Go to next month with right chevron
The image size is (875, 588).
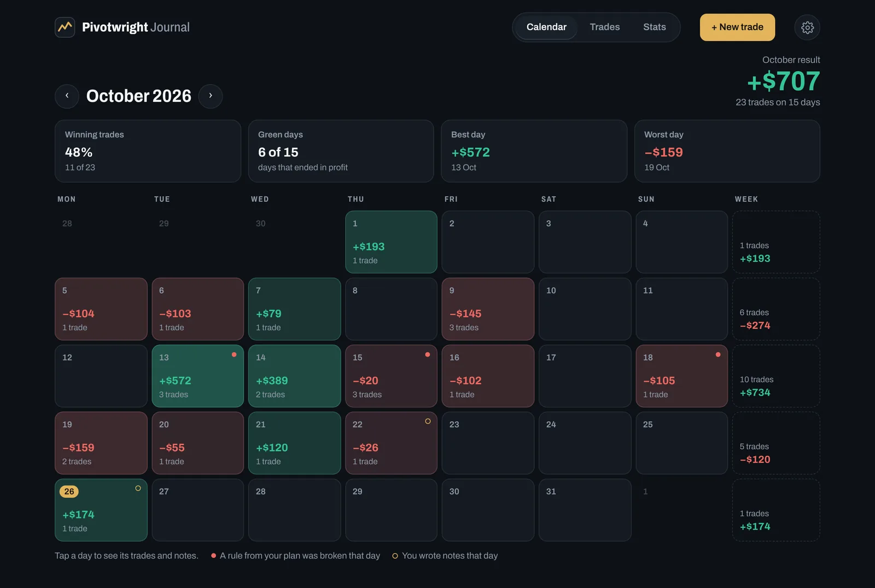pos(211,96)
